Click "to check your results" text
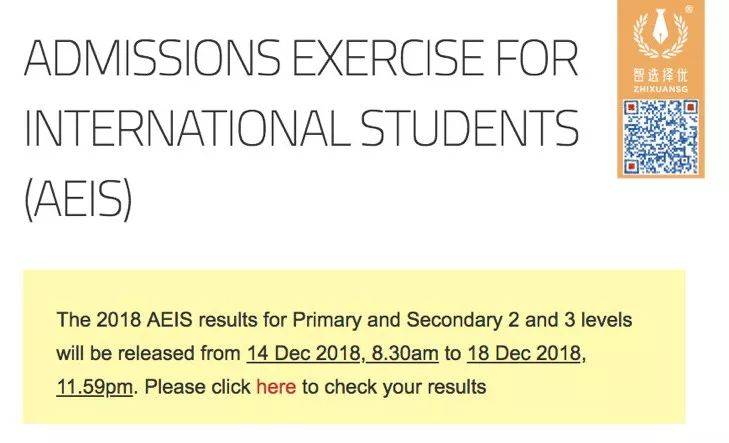This screenshot has height=443, width=729. click(393, 386)
